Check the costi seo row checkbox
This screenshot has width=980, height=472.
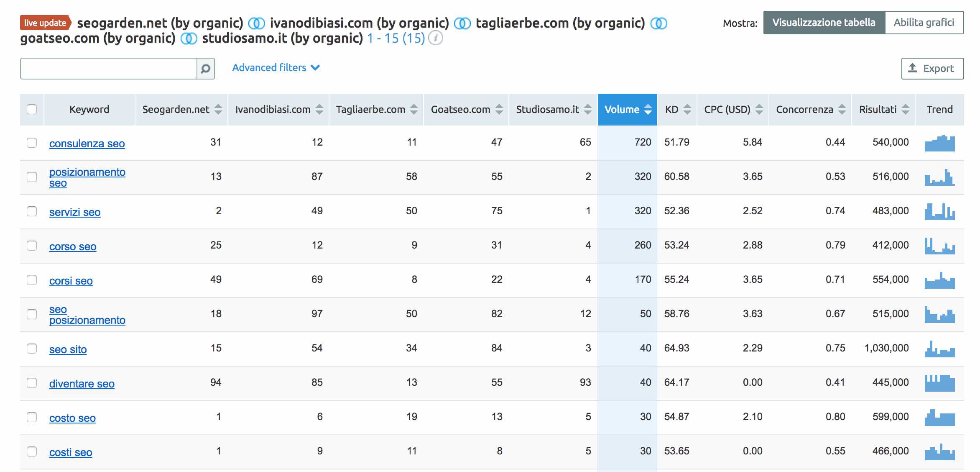click(x=32, y=451)
